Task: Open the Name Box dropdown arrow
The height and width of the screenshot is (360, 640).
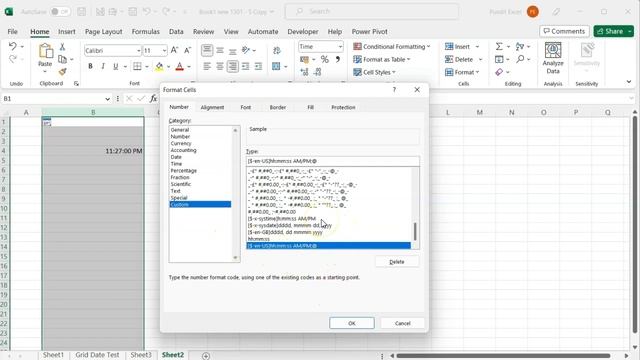Action: 107,99
